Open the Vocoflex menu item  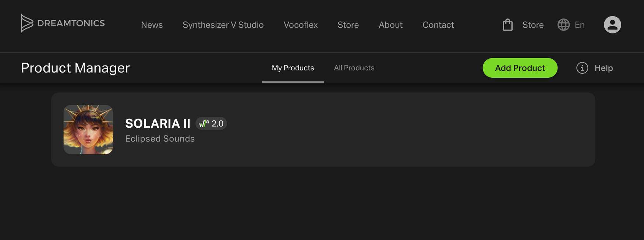coord(301,25)
